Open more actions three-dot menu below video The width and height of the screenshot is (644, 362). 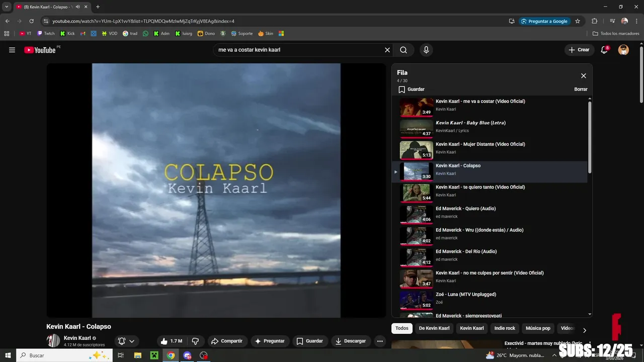[380, 341]
